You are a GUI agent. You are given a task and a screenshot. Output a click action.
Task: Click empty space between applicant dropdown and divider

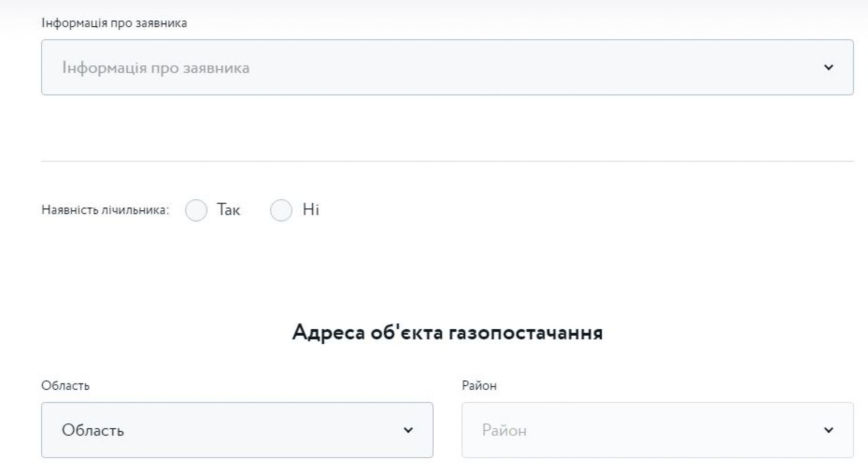447,128
